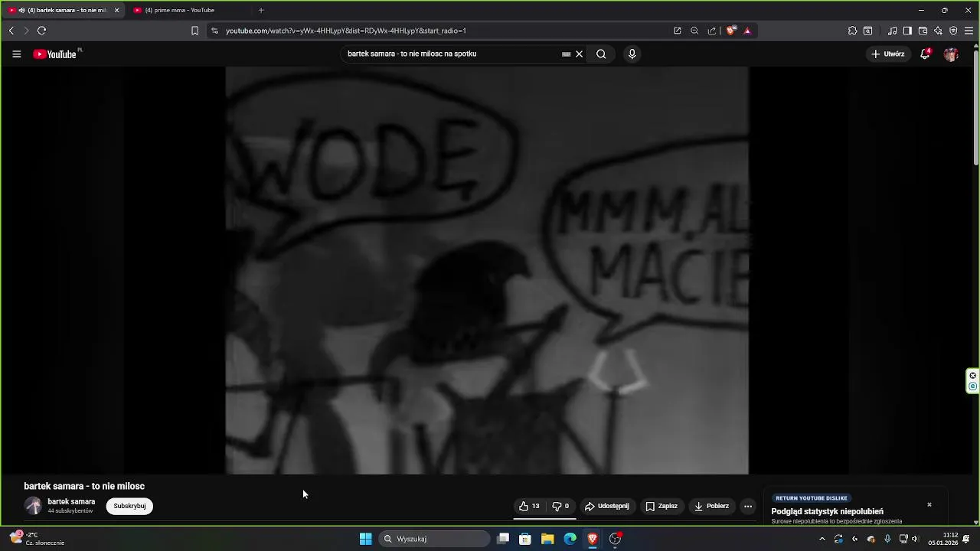Open the tab search toolbar icon
Viewport: 980px width, 551px height.
(867, 31)
